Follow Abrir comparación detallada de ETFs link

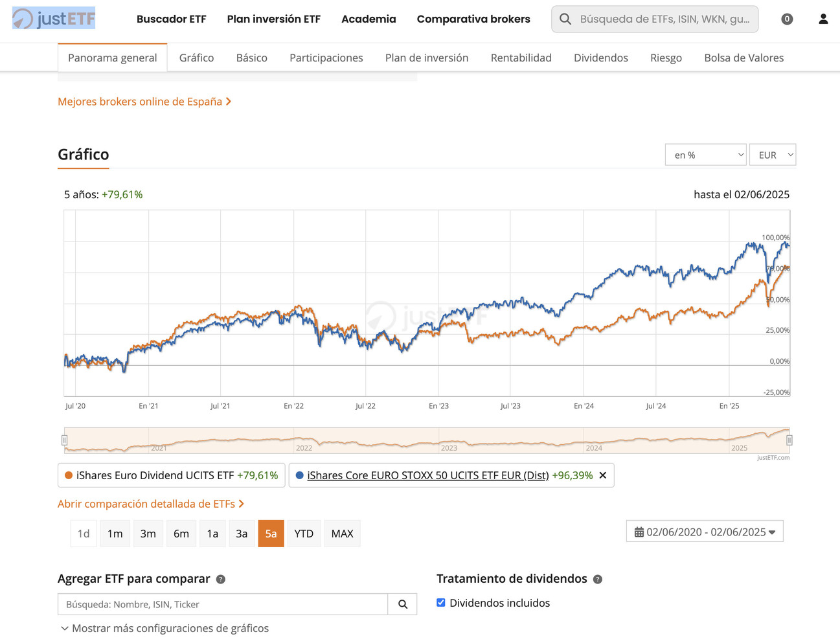point(151,504)
